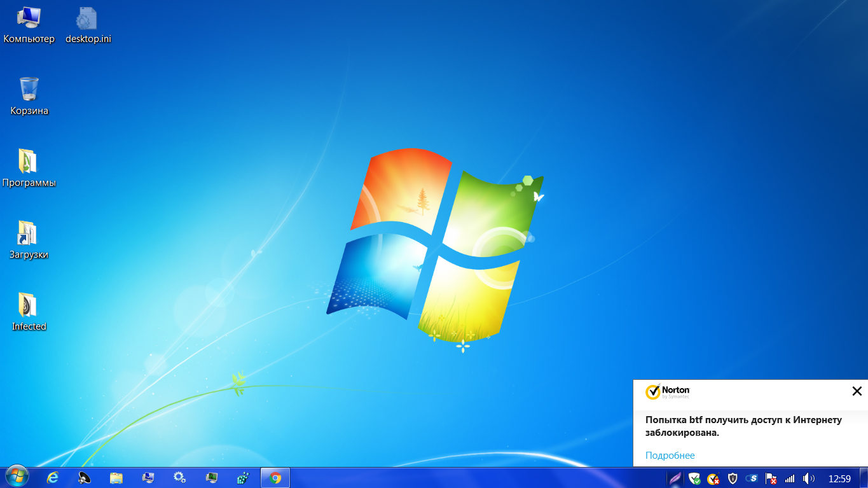Image resolution: width=868 pixels, height=488 pixels.
Task: Select the Программы folder icon
Action: click(29, 169)
